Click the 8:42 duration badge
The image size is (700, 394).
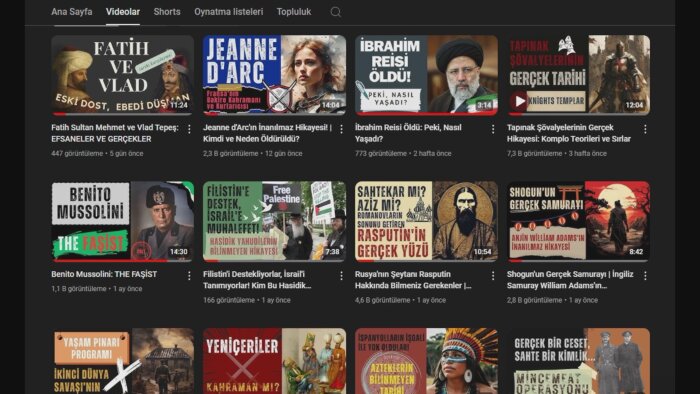(x=636, y=252)
